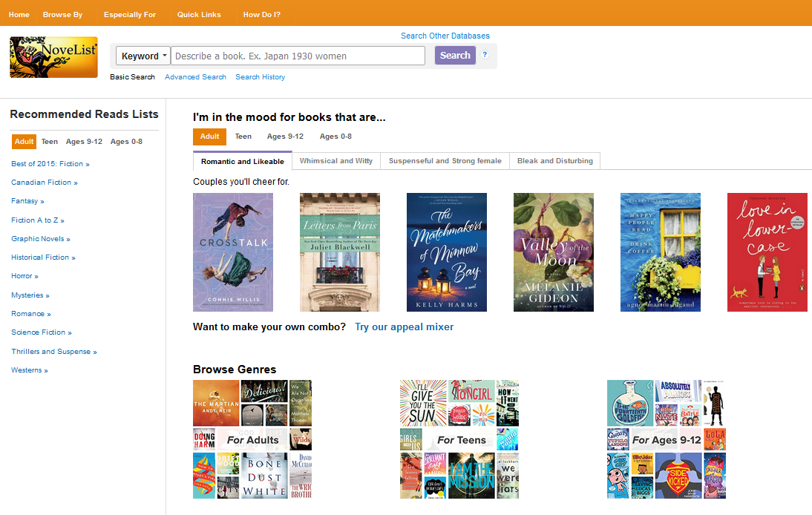Open the Especially For menu
This screenshot has width=812, height=515.
click(130, 14)
